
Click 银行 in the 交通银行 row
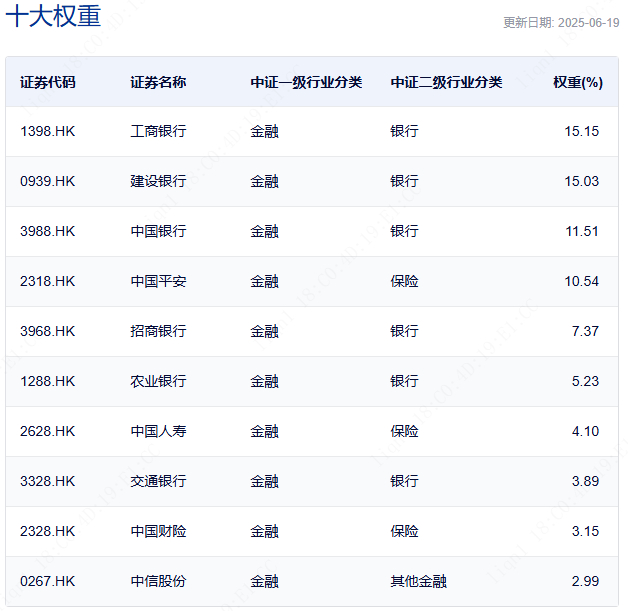click(405, 481)
